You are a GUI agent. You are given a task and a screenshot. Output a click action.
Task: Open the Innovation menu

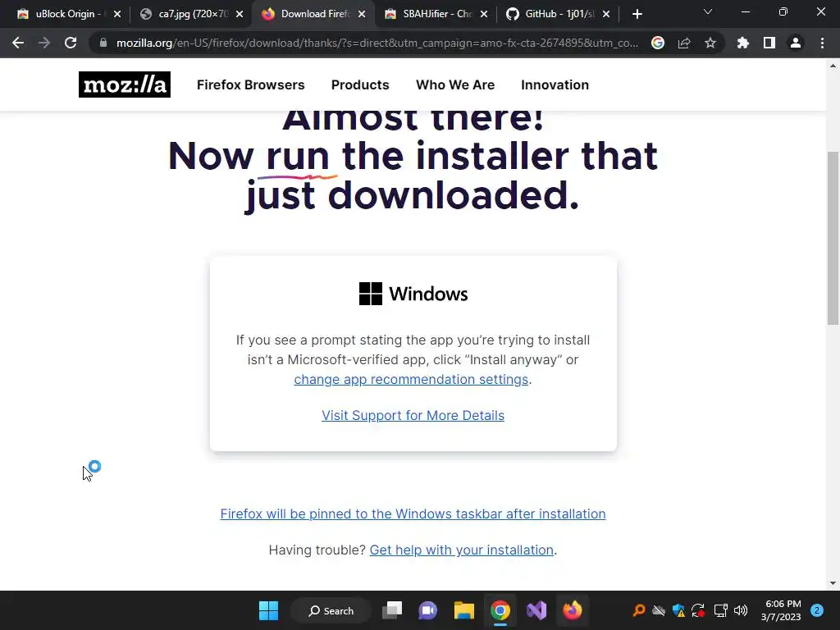[555, 84]
